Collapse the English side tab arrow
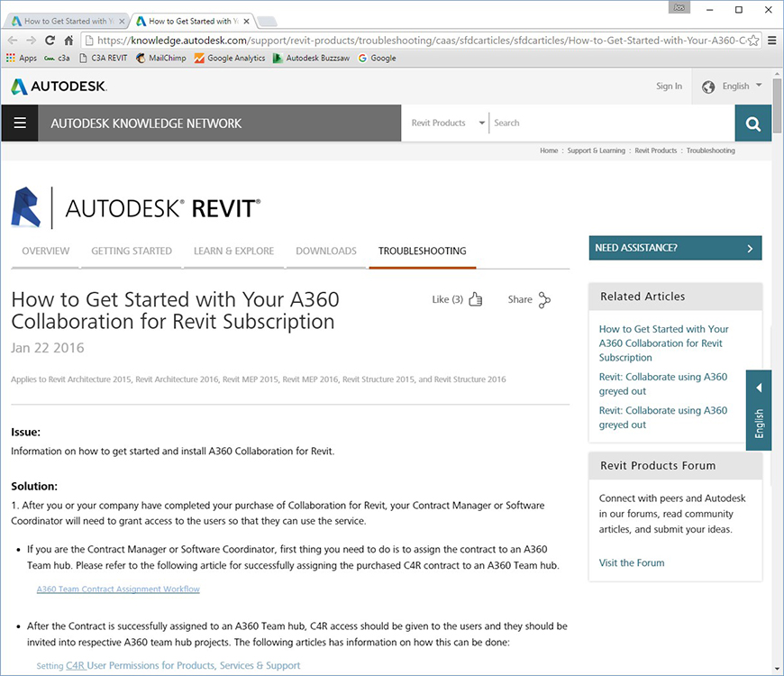 pos(759,388)
